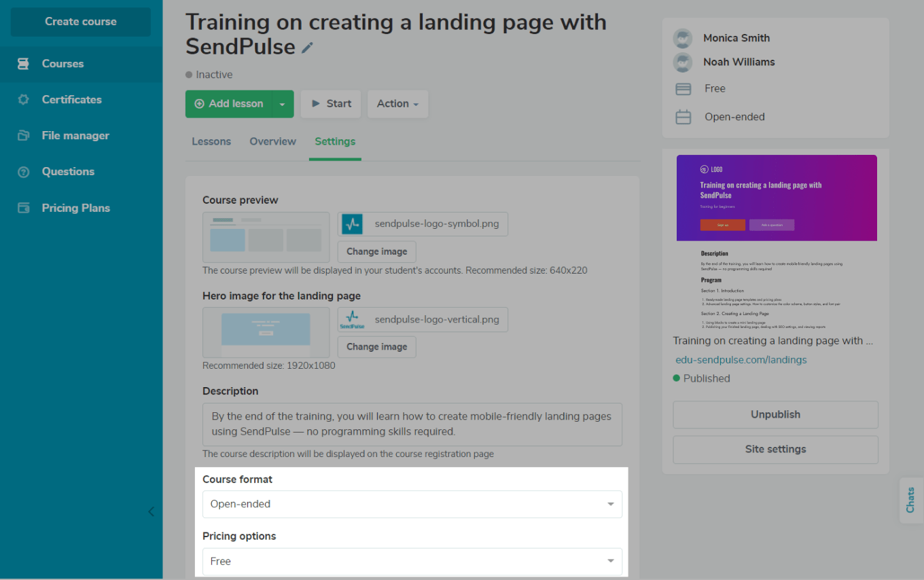Click the Unpublish button
Screen dimensions: 924x580
[775, 414]
